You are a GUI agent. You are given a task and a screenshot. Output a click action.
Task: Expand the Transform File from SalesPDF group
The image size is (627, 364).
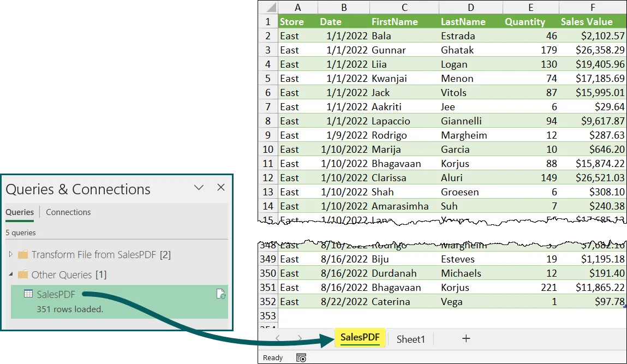(11, 255)
